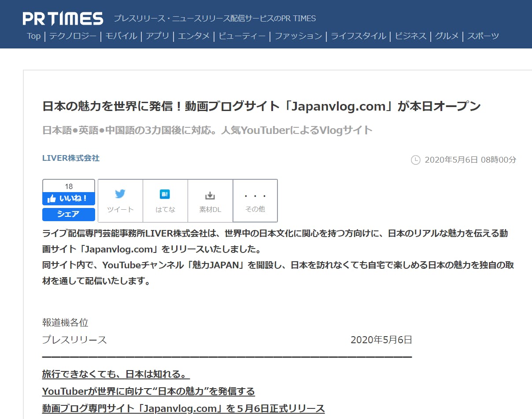Open the LIVER株式会社 company link
532x419 pixels.
pyautogui.click(x=71, y=158)
